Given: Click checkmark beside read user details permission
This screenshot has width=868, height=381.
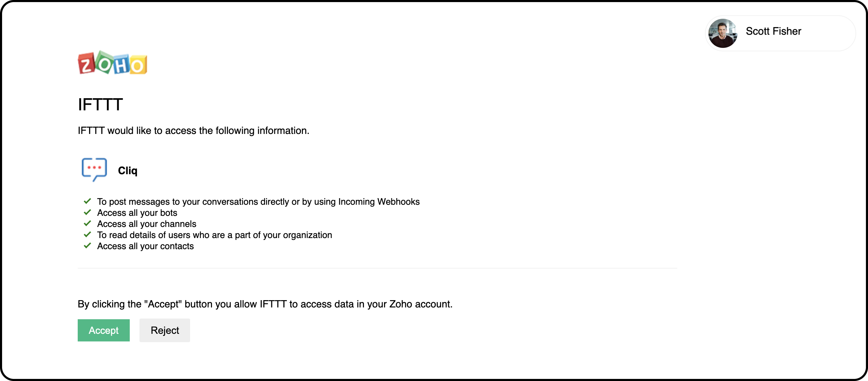Looking at the screenshot, I should point(87,234).
